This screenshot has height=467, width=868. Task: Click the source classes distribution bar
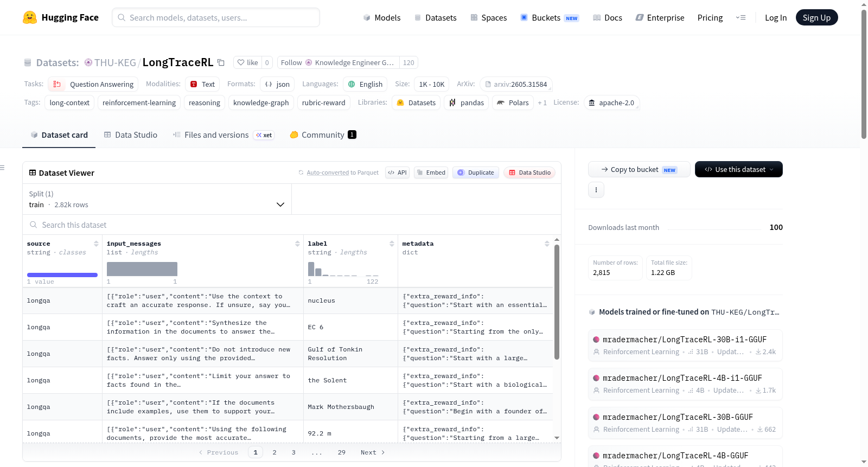tap(62, 275)
